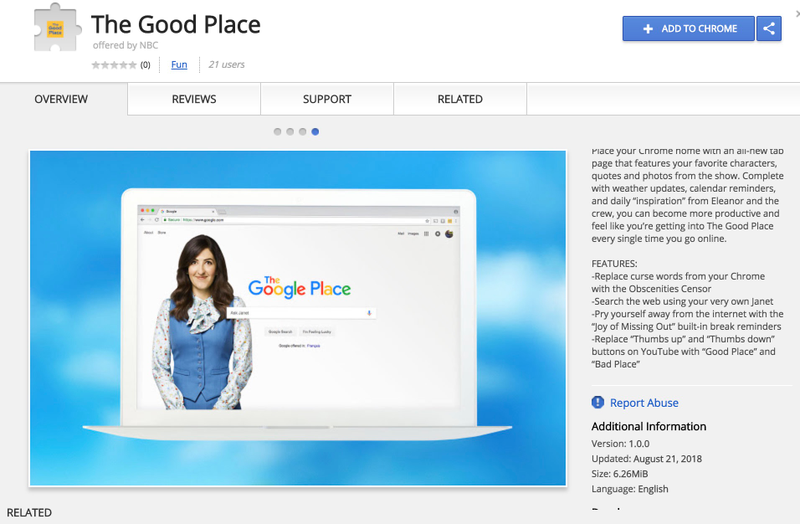Click the RELATED section heading at bottom
800x524 pixels.
tap(29, 513)
